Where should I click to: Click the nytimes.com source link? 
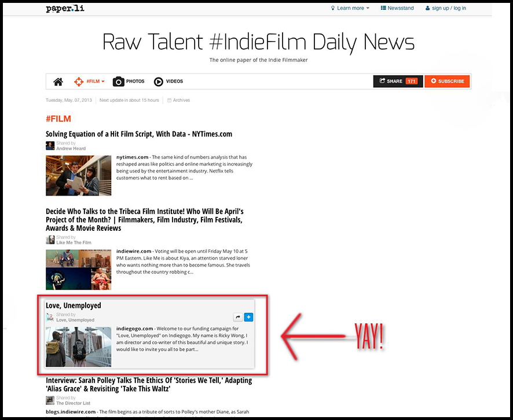coord(132,157)
